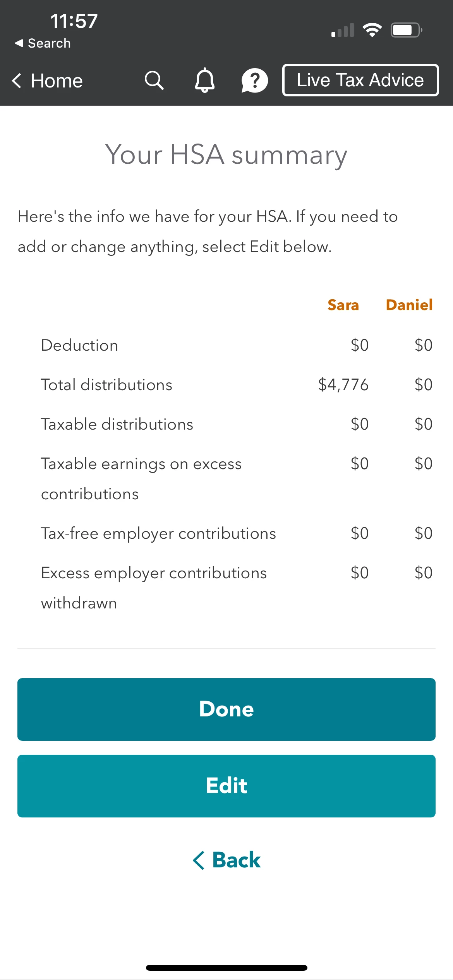
Task: Confirm HSA summary with Done
Action: click(226, 709)
